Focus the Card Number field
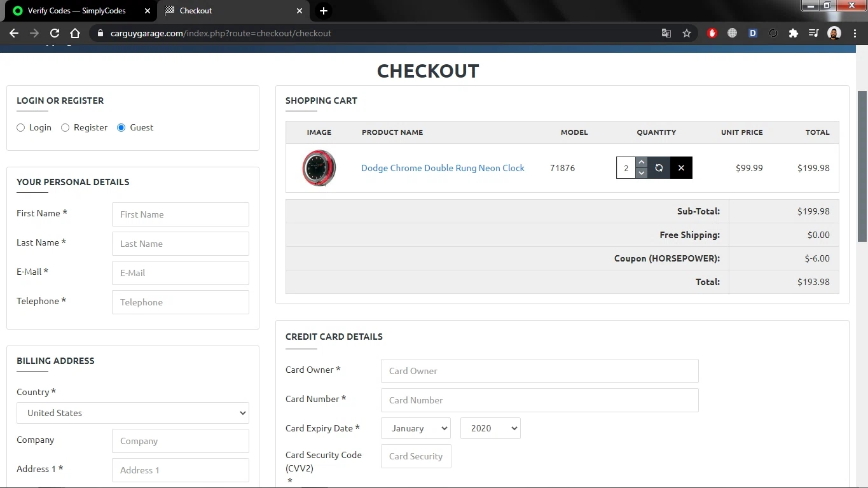The height and width of the screenshot is (488, 868). point(540,400)
